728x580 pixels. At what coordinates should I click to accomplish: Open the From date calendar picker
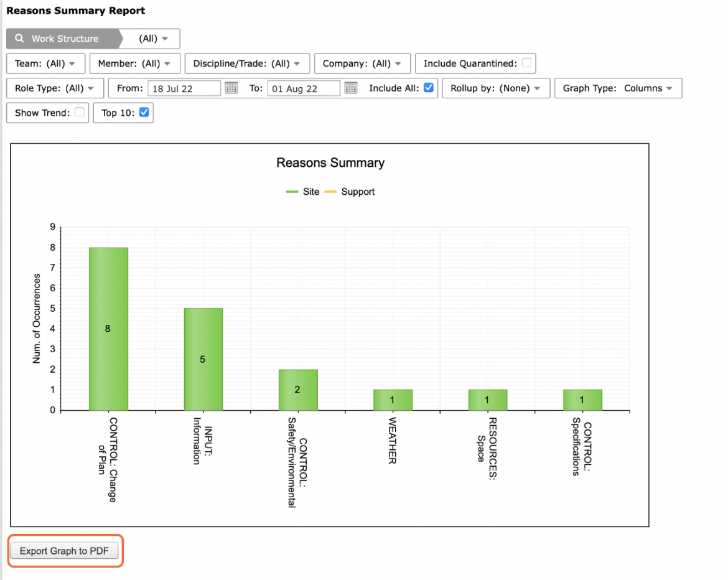231,88
